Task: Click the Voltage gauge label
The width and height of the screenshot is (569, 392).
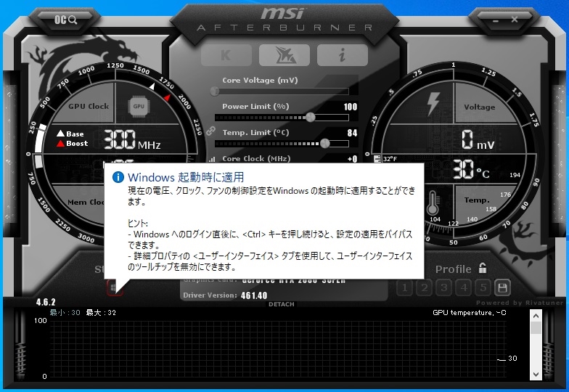Action: point(479,107)
